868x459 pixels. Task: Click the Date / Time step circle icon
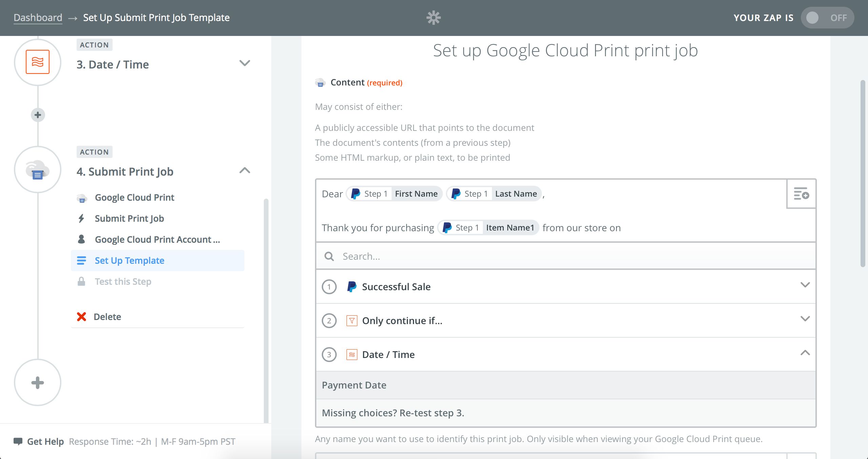tap(38, 62)
